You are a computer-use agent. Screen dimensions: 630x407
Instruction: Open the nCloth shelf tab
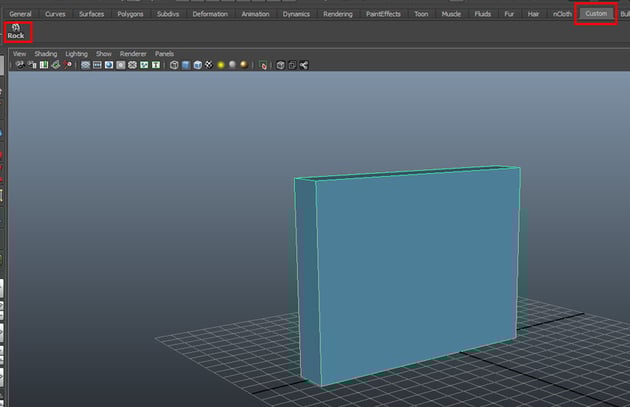tap(563, 14)
